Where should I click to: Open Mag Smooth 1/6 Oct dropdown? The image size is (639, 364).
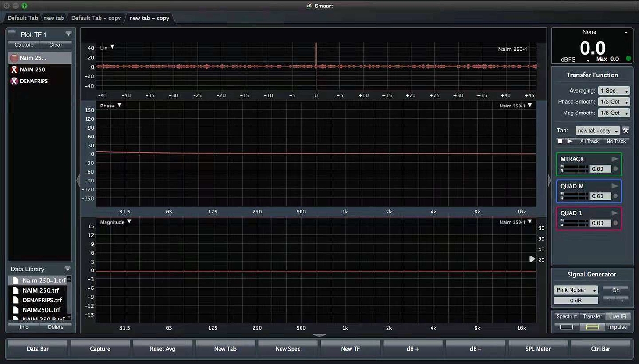click(614, 113)
